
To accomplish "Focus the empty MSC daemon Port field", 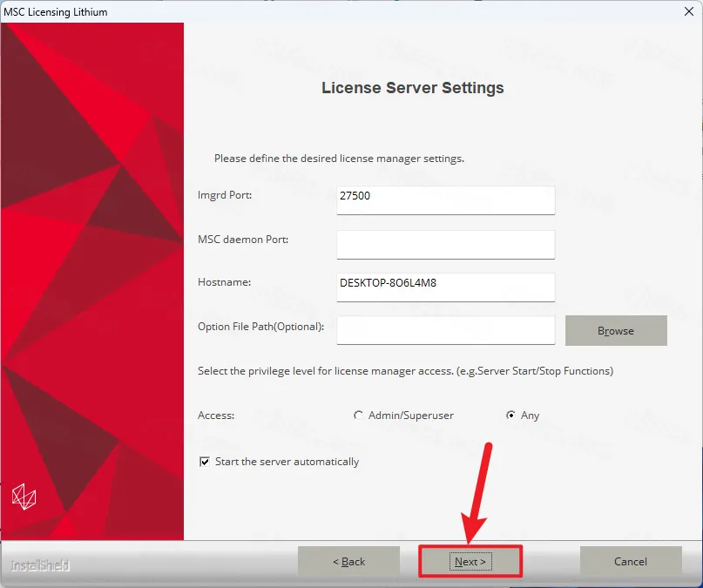I will point(445,245).
